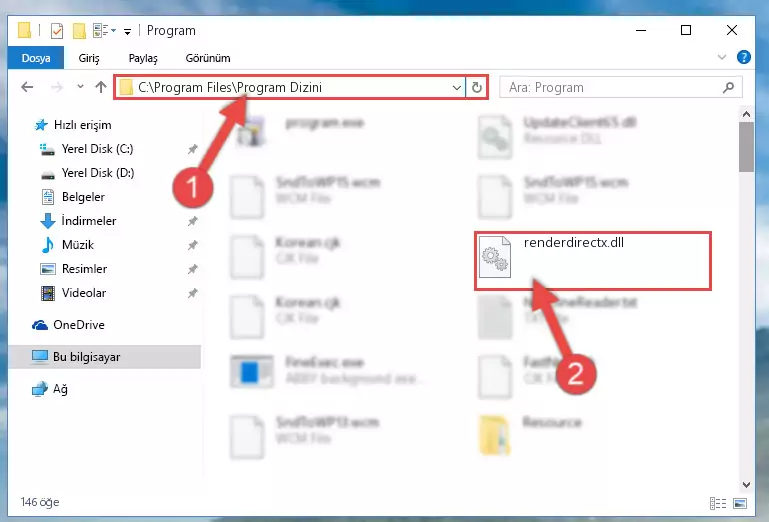Click the Properties icon in the quick access toolbar
The height and width of the screenshot is (522, 769).
[x=57, y=31]
